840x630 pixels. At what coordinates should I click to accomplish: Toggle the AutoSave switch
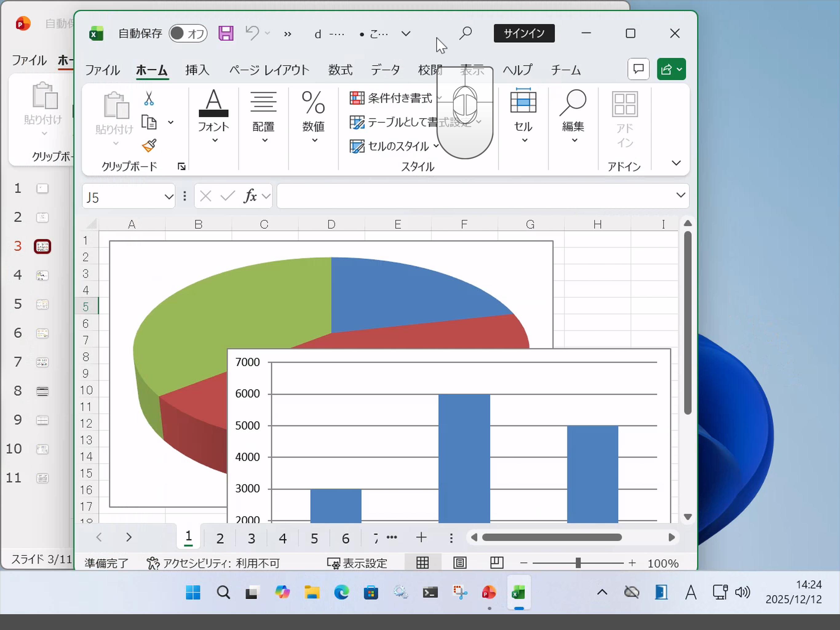click(188, 34)
